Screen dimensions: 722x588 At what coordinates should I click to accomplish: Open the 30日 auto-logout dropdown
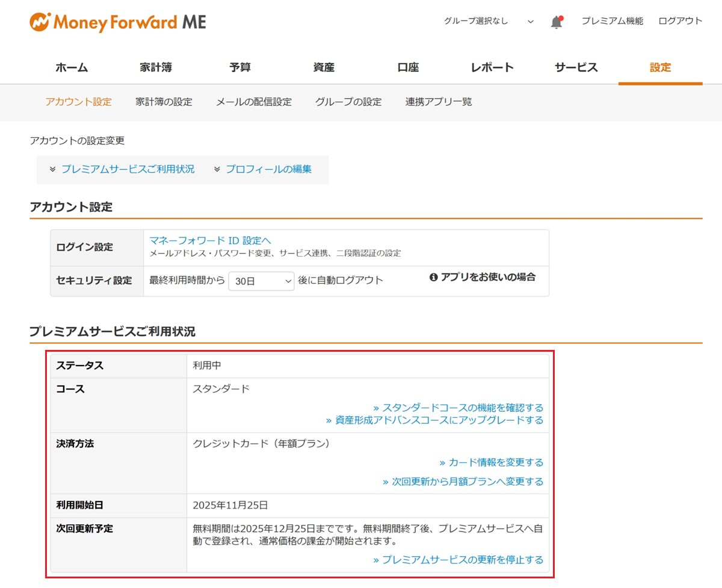(261, 281)
